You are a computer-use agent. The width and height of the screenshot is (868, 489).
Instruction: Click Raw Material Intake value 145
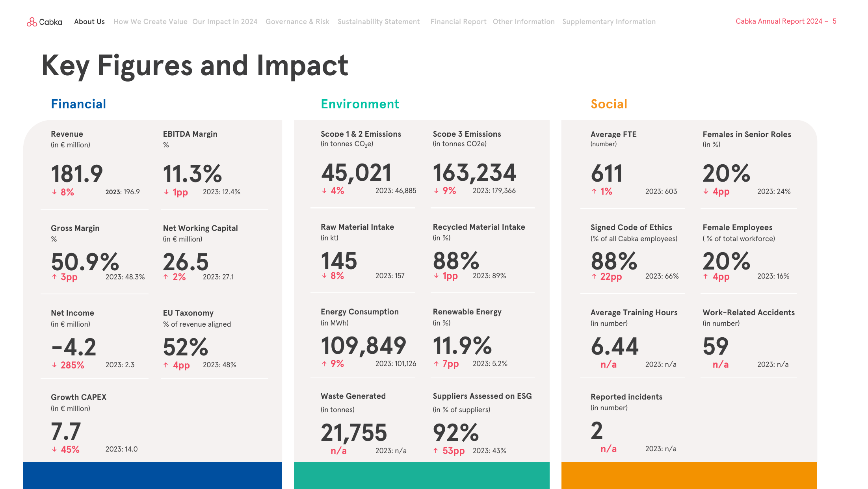pyautogui.click(x=339, y=261)
